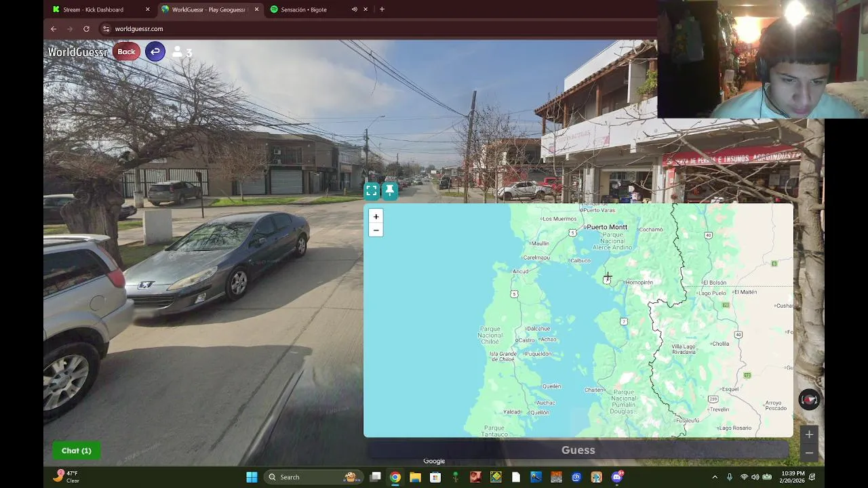Click Ancud label on the map
The width and height of the screenshot is (868, 488).
click(520, 271)
